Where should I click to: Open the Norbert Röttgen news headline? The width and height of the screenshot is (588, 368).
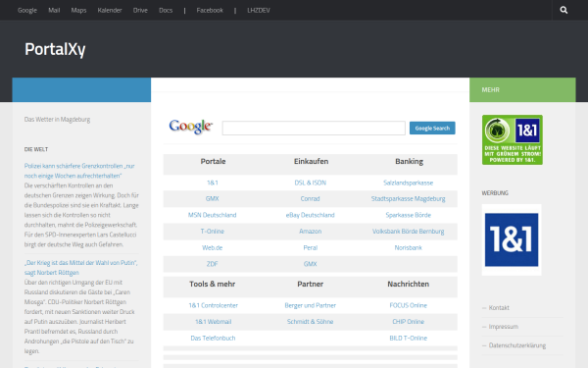click(81, 267)
